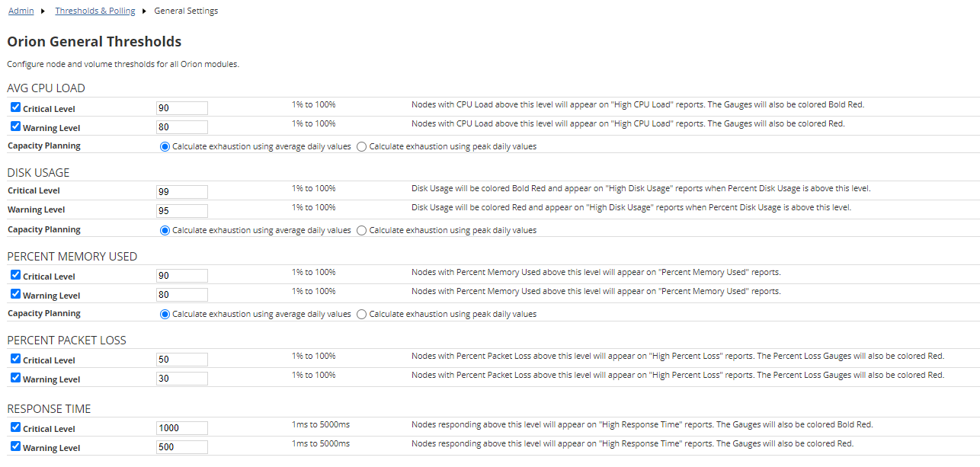Image resolution: width=980 pixels, height=467 pixels.
Task: Click Capacity Planning label under Percent Memory Used
Action: point(44,313)
